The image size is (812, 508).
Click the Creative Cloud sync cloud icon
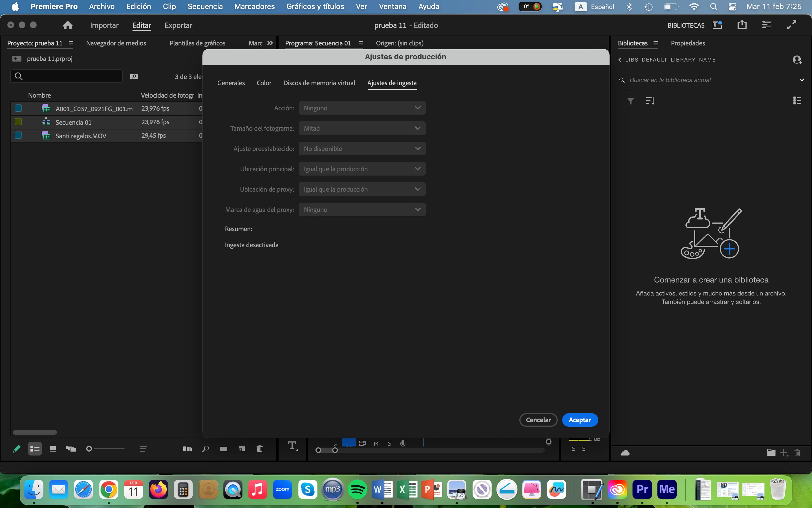[x=625, y=453]
